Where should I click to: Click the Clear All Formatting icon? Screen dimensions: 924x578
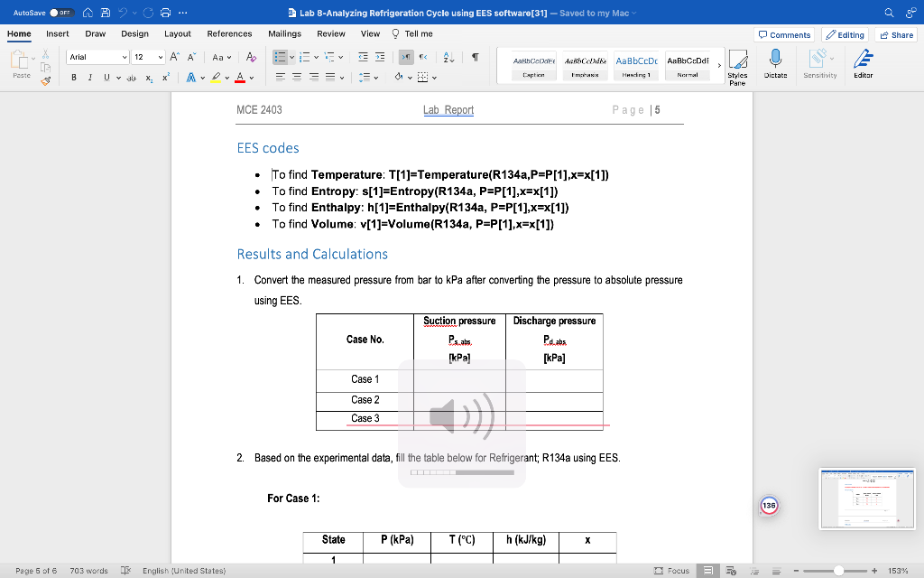pyautogui.click(x=251, y=57)
